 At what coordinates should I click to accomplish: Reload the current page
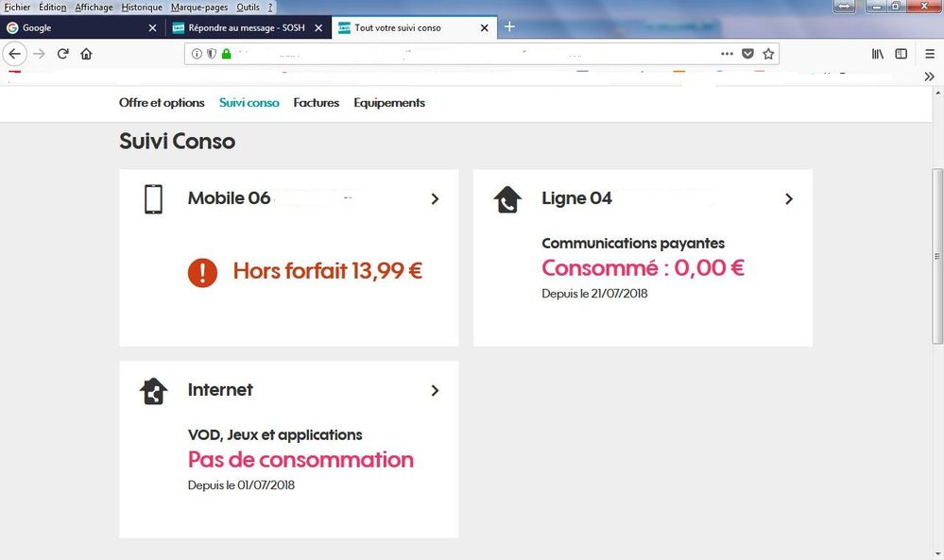coord(63,54)
